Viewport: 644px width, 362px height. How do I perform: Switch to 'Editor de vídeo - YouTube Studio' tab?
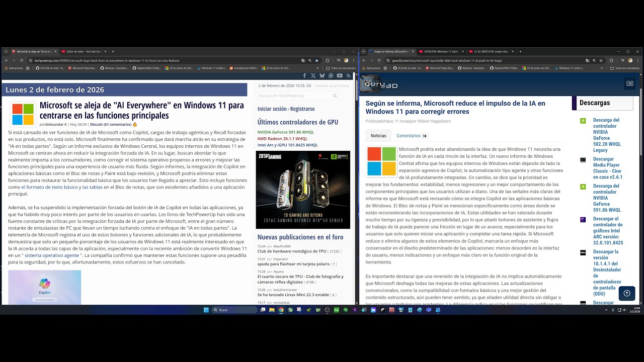pyautogui.click(x=84, y=51)
